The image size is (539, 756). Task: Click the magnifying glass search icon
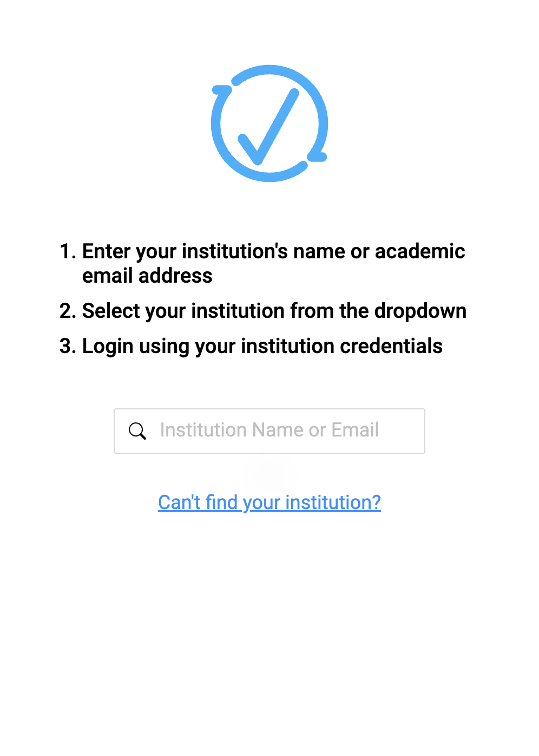[x=137, y=431]
